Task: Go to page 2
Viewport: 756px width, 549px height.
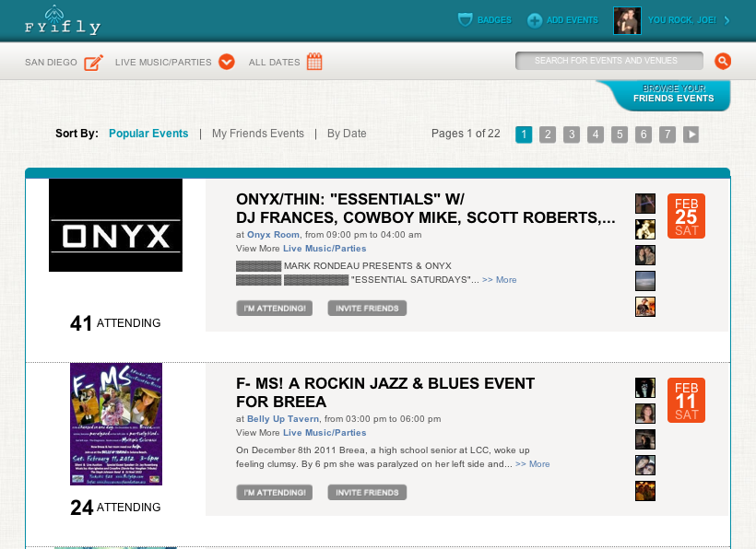Action: (548, 134)
